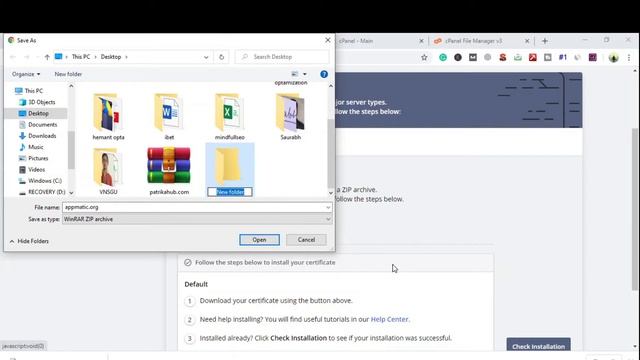Switch to cPanel File Manager v3 tab
This screenshot has height=360, width=640.
coord(473,41)
